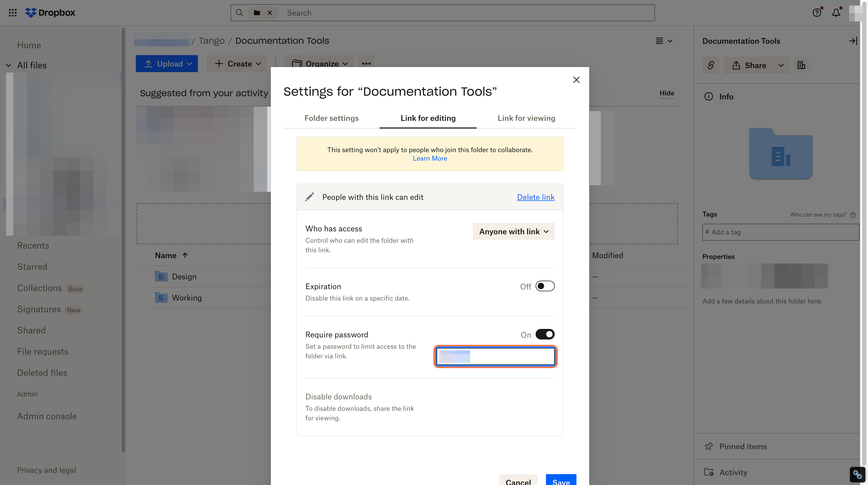Image resolution: width=868 pixels, height=485 pixels.
Task: Toggle the Expiration switch
Action: click(x=545, y=286)
